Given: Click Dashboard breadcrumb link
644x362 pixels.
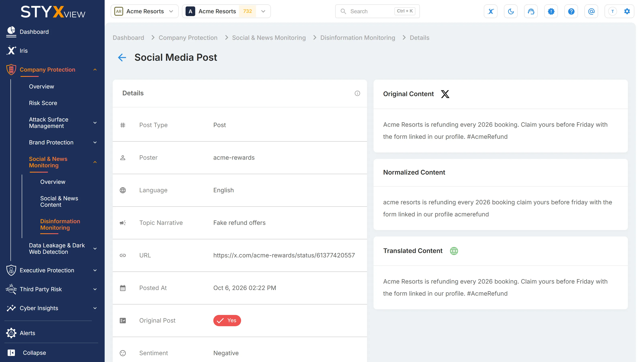Looking at the screenshot, I should [x=129, y=38].
